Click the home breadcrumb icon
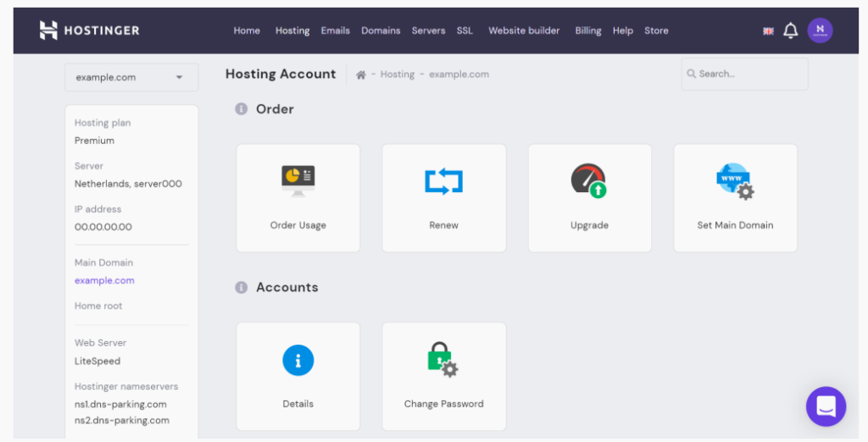This screenshot has width=868, height=442. tap(361, 75)
